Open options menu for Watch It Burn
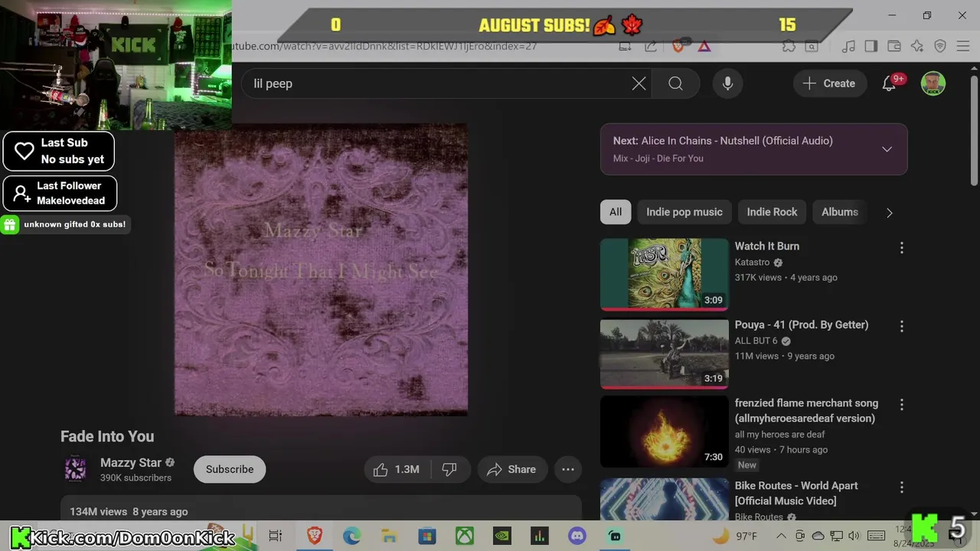The width and height of the screenshot is (980, 551). coord(901,247)
